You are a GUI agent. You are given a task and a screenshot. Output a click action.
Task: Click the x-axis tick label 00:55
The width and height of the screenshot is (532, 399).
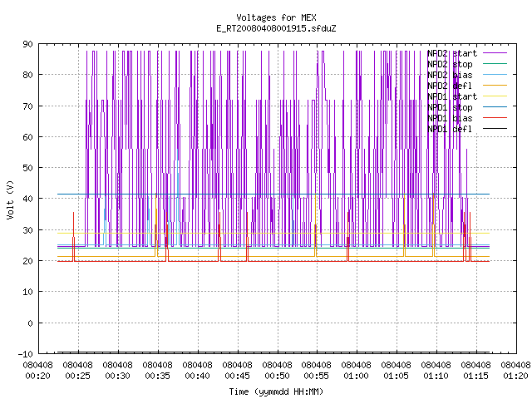pos(316,376)
